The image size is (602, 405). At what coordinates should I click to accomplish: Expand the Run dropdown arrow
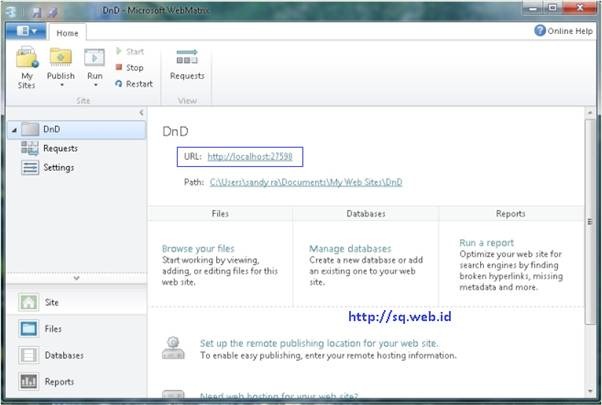click(x=95, y=85)
